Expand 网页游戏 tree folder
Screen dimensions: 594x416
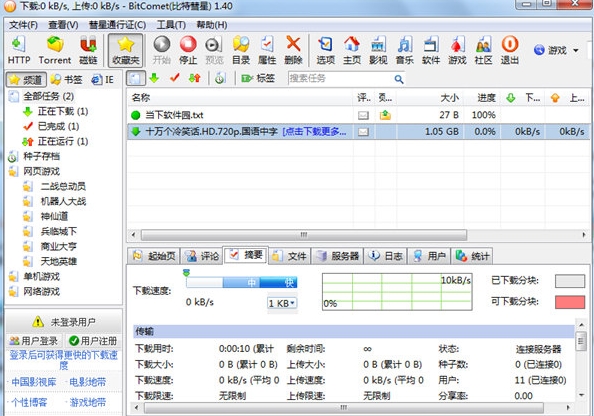34,171
